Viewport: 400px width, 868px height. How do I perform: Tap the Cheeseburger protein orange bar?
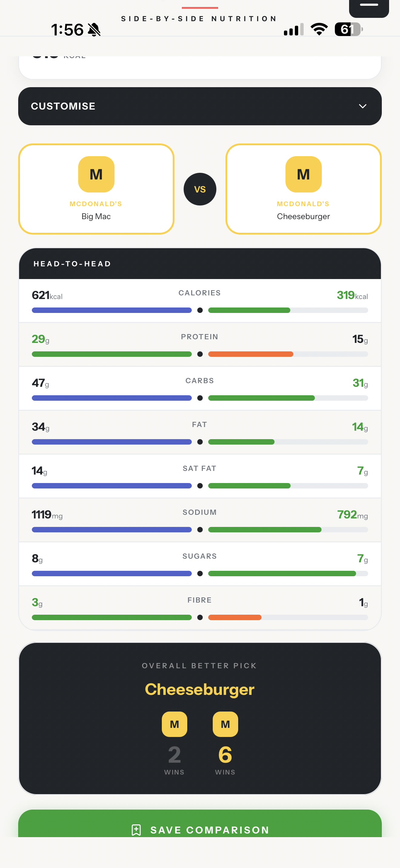[251, 354]
